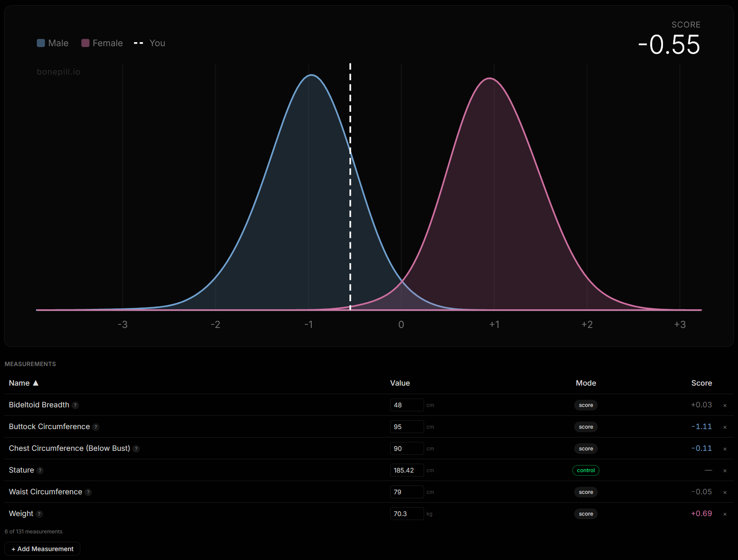Remove the Waist Circumference row
This screenshot has width=738, height=560.
pyautogui.click(x=725, y=492)
